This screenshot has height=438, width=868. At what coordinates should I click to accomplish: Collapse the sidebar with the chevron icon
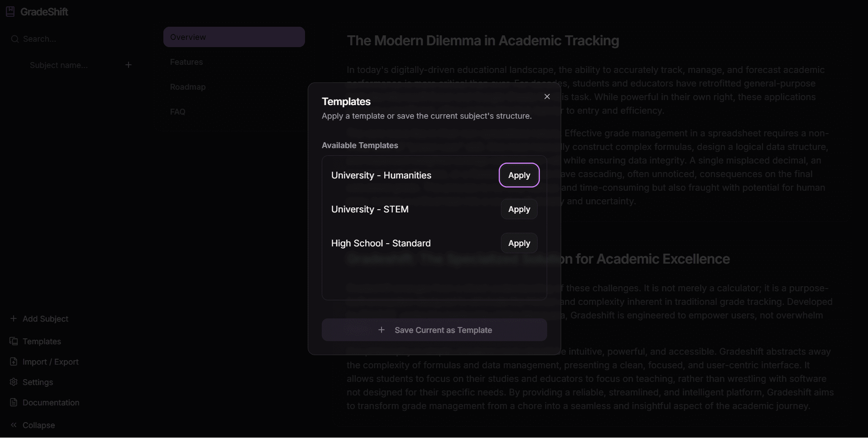point(14,425)
